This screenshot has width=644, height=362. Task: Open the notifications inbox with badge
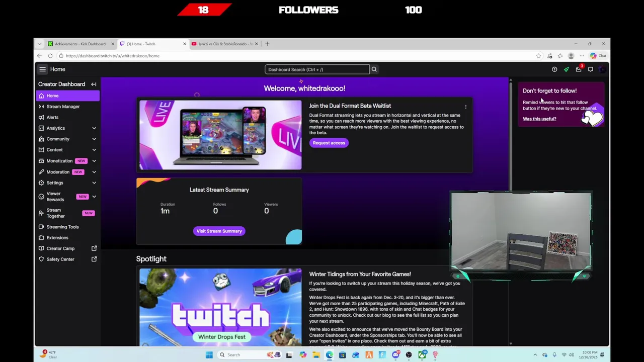[579, 69]
